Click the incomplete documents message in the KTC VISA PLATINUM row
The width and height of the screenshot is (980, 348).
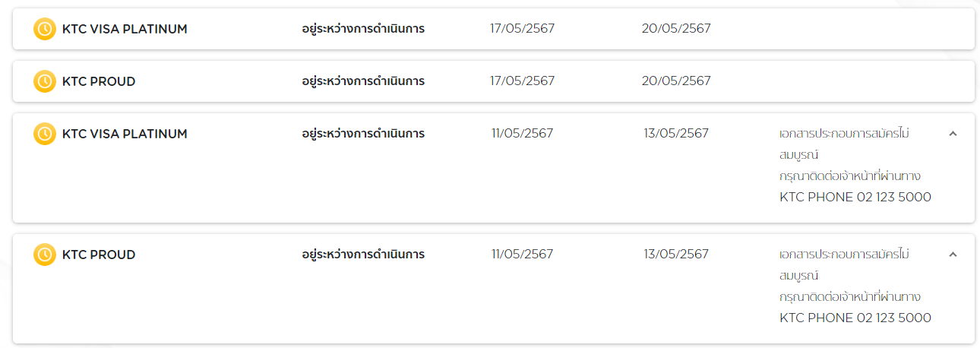click(845, 144)
